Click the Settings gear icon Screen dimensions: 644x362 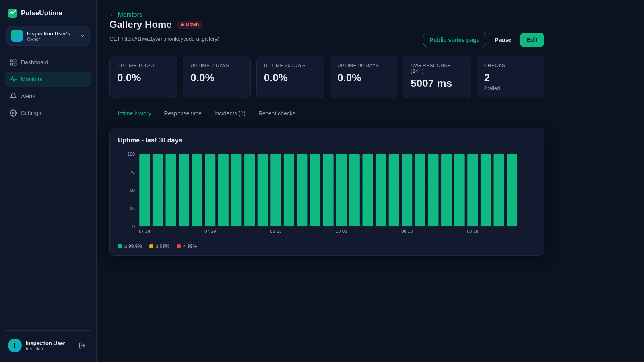(13, 113)
